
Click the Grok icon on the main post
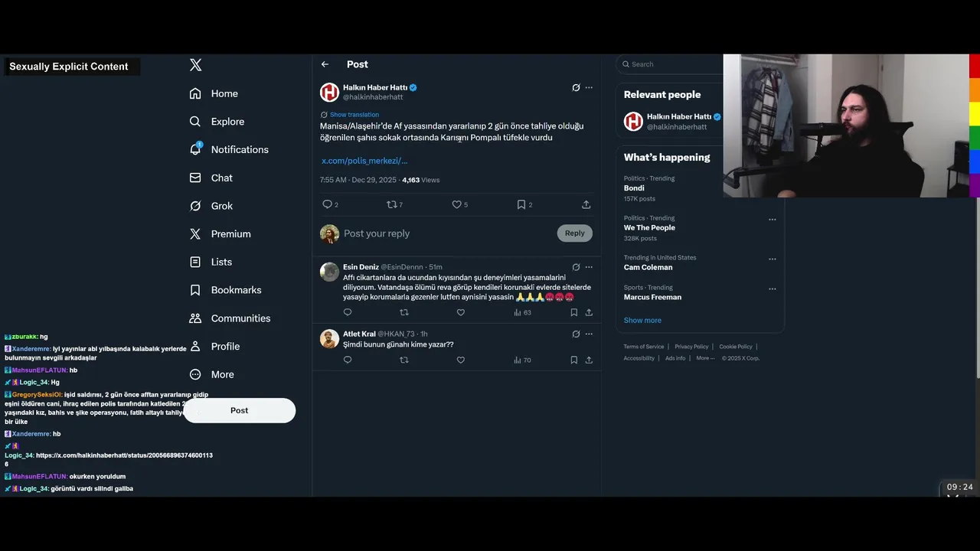(576, 88)
